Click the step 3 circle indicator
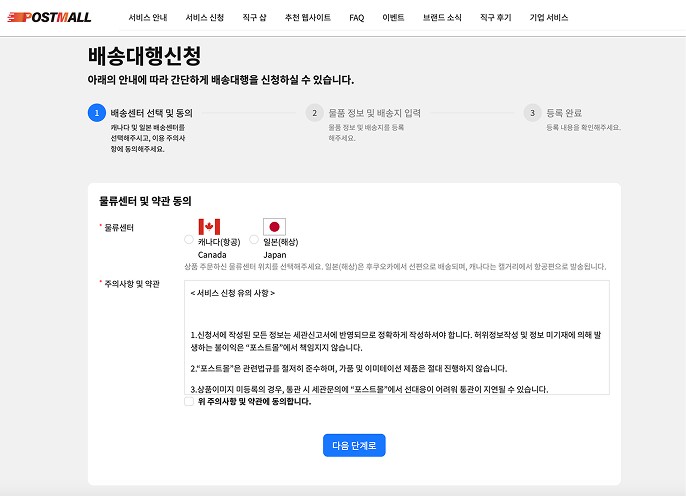686x496 pixels. 533,113
